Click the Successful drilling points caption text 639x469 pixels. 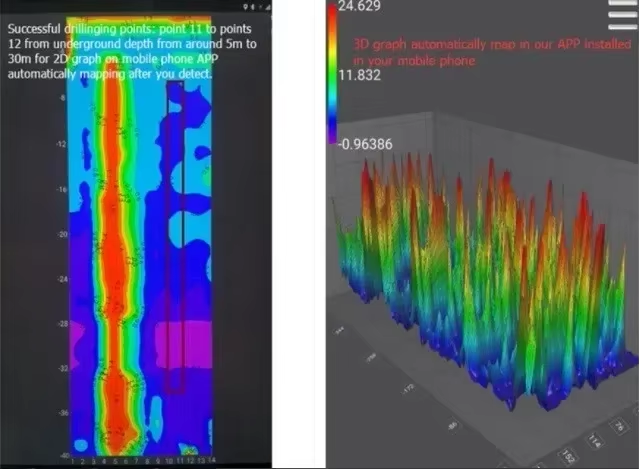pyautogui.click(x=132, y=51)
